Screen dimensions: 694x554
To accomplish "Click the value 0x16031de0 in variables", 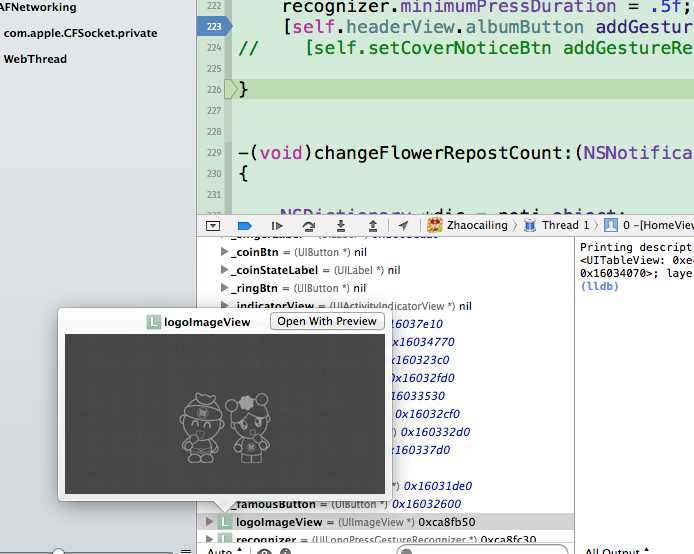I will click(438, 486).
